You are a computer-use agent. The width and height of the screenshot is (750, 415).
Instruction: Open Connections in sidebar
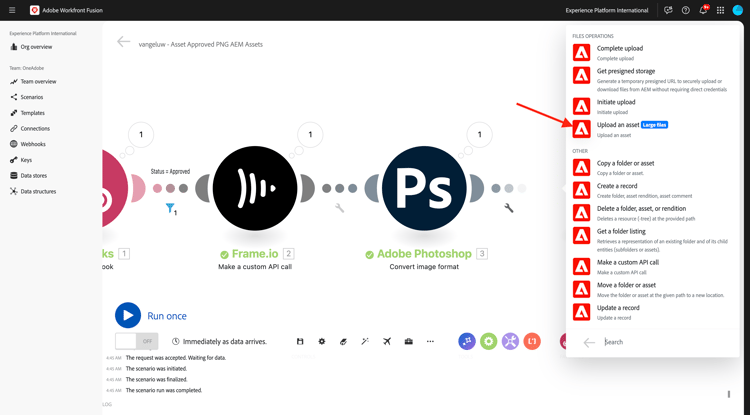[30, 129]
